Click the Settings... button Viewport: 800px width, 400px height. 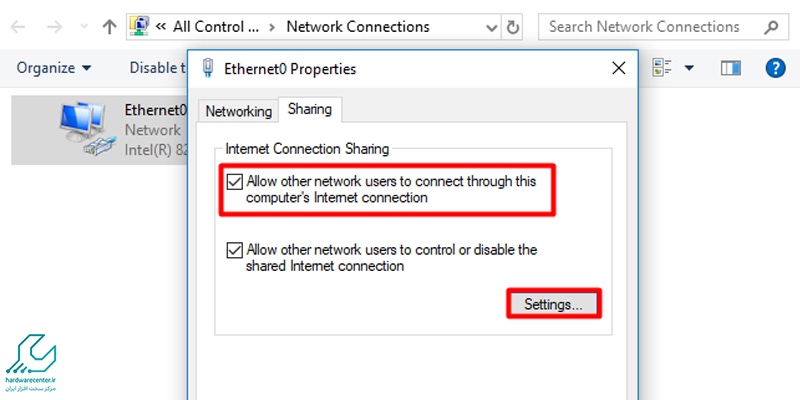[553, 303]
